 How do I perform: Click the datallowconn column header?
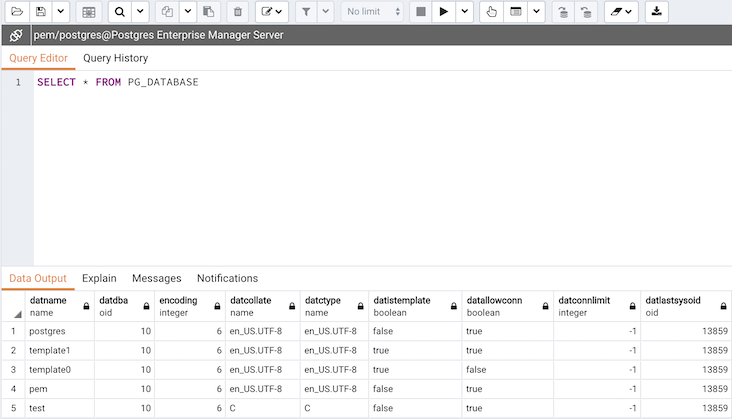point(507,307)
